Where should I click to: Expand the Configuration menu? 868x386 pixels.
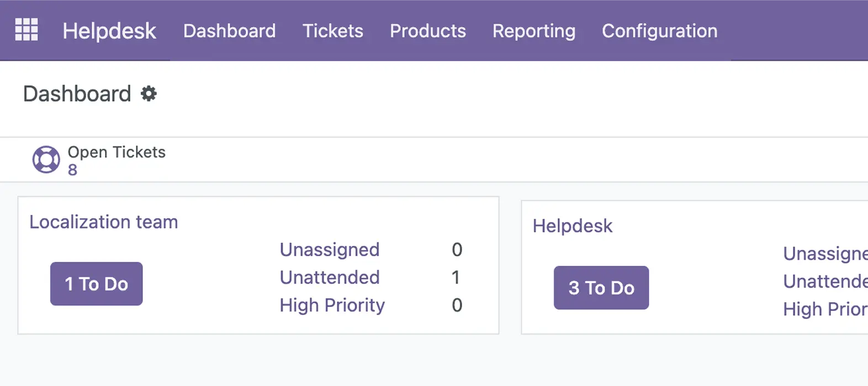click(x=659, y=31)
